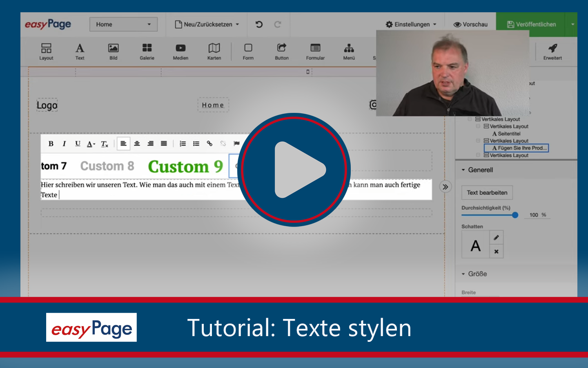
Task: Insert a Medien element
Action: [x=180, y=51]
